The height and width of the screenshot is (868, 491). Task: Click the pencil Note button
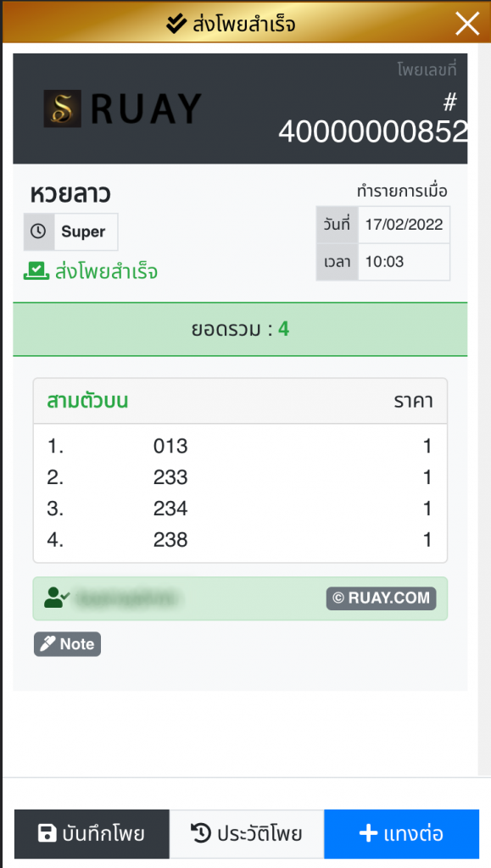68,644
